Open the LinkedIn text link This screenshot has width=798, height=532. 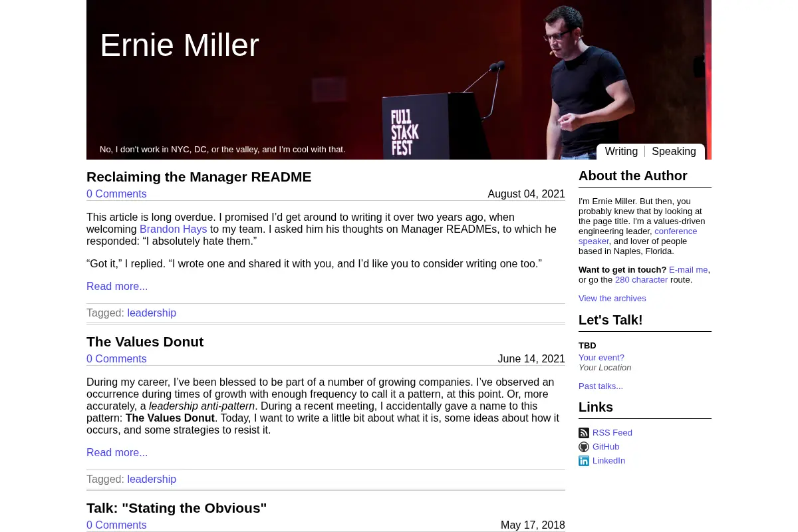(608, 461)
